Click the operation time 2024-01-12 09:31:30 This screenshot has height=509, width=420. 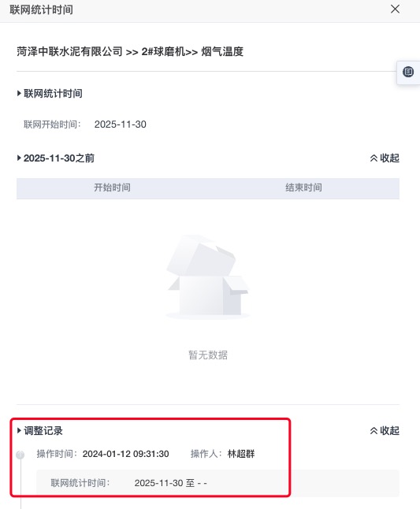click(125, 454)
